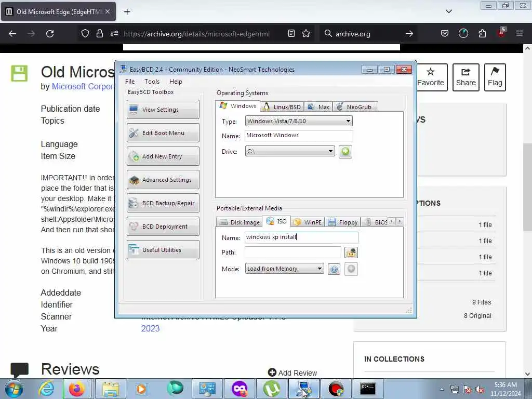This screenshot has width=532, height=399.
Task: Open uBlock Origin extension icon
Action: 501,33
